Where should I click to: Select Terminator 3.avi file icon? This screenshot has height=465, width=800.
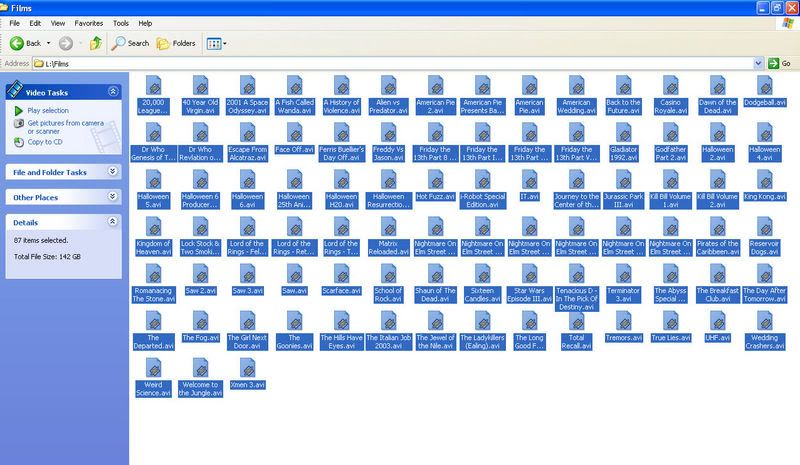[623, 274]
